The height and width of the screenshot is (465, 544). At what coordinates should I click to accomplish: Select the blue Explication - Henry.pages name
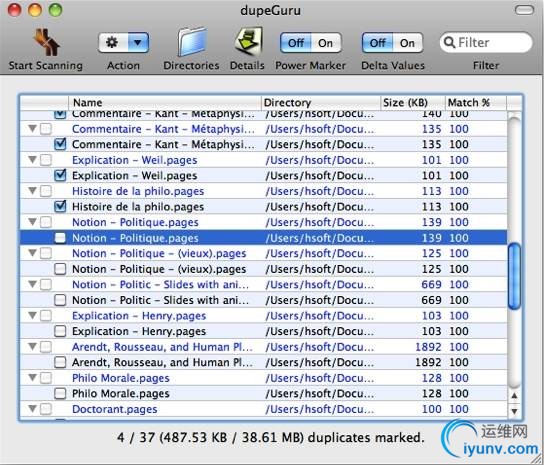click(x=139, y=316)
